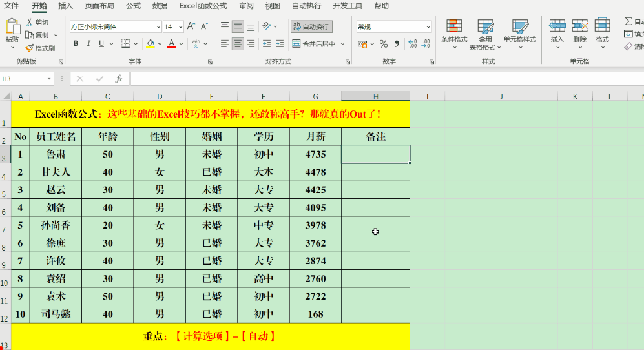The height and width of the screenshot is (350, 644).
Task: Click the phonetic guide wén icon
Action: click(x=196, y=43)
